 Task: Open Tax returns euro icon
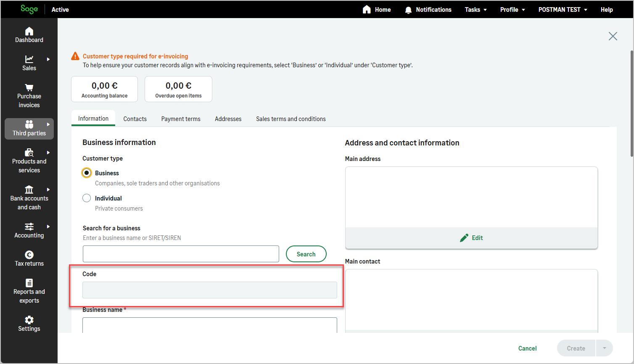click(x=29, y=255)
